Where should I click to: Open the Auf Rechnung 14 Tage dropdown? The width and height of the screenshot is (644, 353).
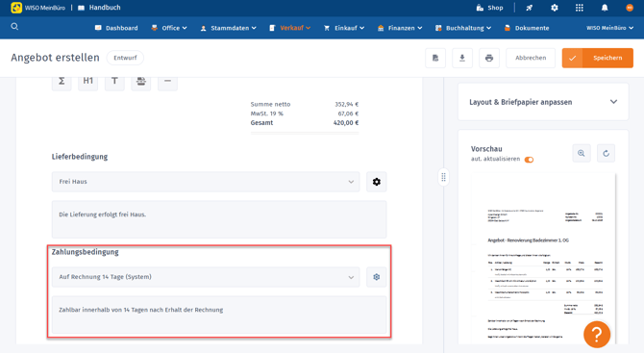(206, 277)
